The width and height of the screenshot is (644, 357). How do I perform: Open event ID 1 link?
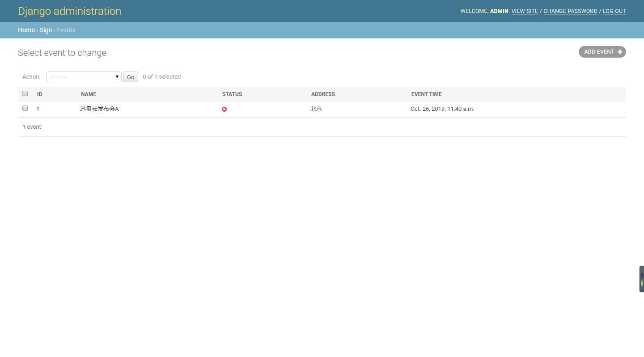point(38,109)
